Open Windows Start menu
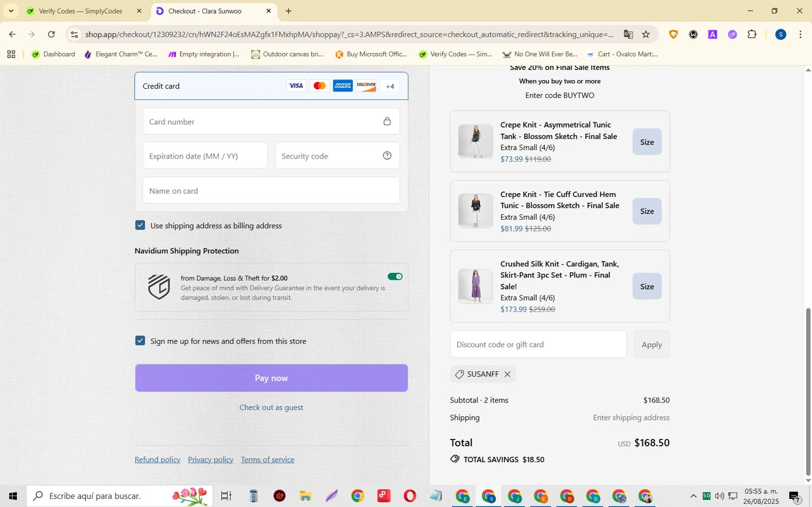Image resolution: width=812 pixels, height=507 pixels. [x=13, y=496]
